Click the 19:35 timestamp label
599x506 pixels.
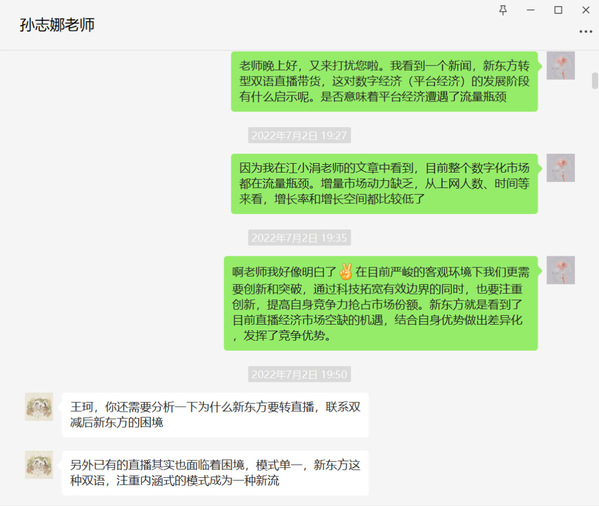(300, 238)
